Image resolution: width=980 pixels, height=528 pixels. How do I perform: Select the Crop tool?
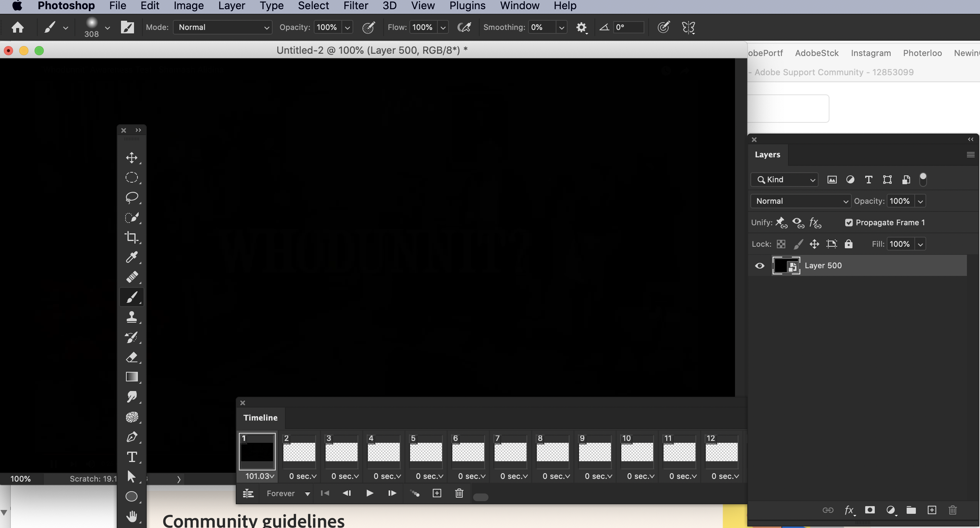[x=132, y=238]
